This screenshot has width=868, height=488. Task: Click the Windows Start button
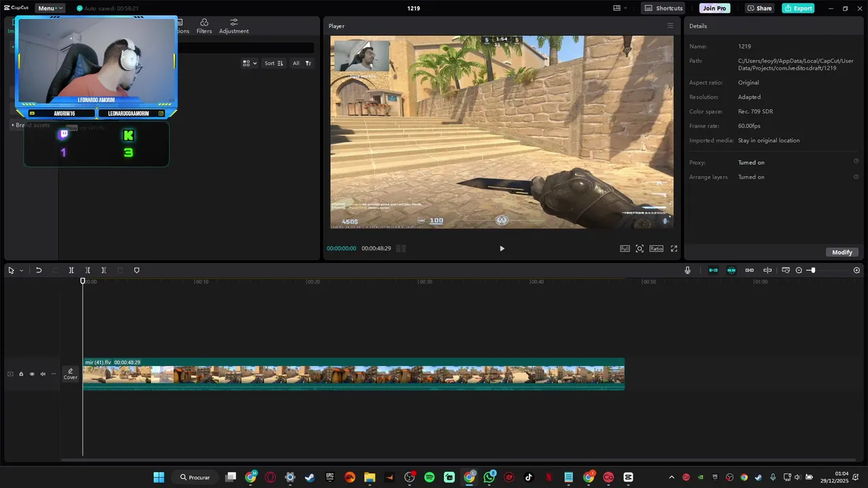coord(159,477)
